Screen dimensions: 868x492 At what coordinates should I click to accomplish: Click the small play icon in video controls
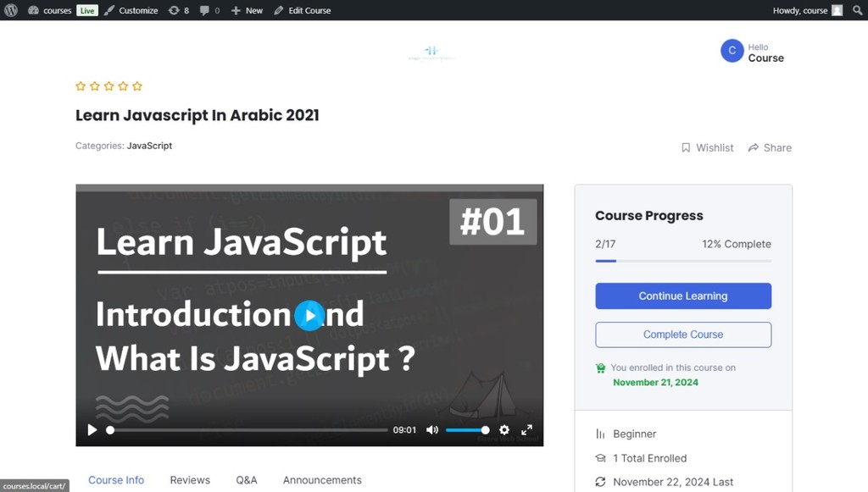tap(92, 429)
